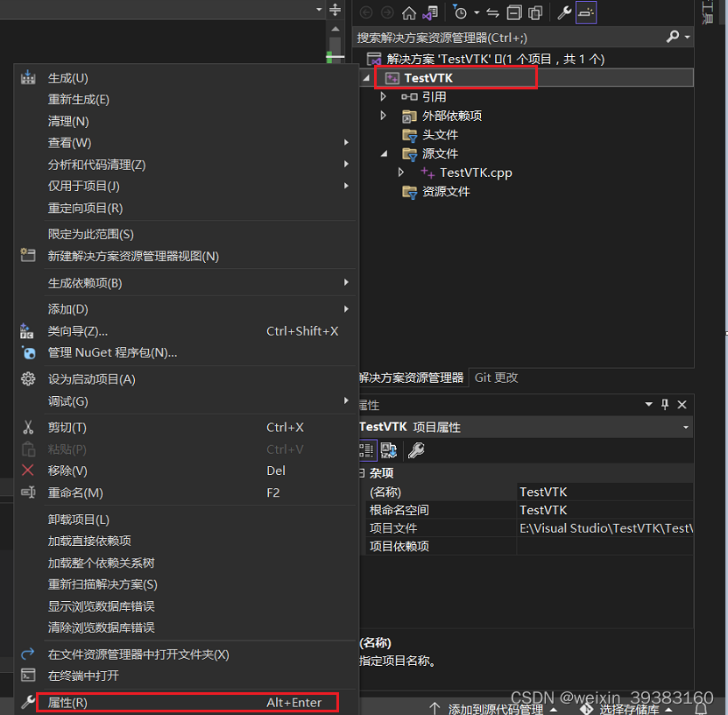Open the 分析和代码清理(Z) submenu
Image resolution: width=728 pixels, height=715 pixels.
point(186,165)
